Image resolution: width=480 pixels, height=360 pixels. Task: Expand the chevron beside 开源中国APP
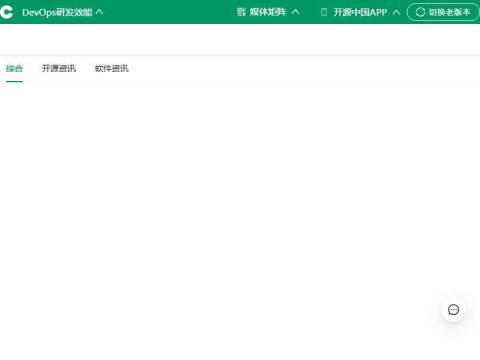tap(396, 12)
